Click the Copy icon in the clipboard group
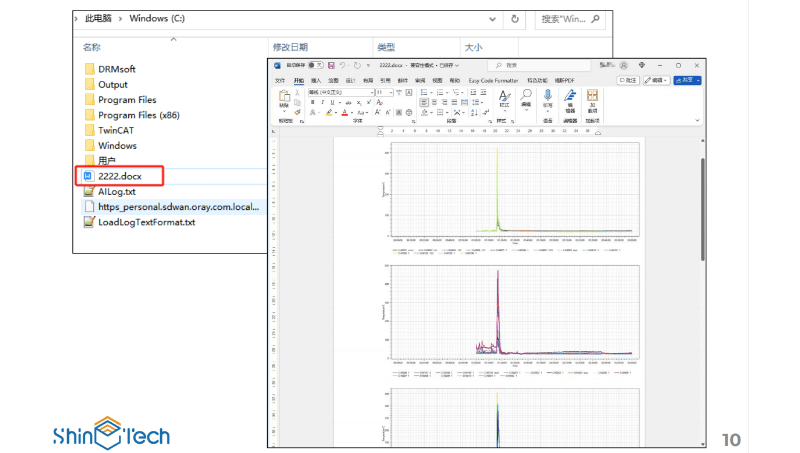This screenshot has height=453, width=800. (x=297, y=103)
